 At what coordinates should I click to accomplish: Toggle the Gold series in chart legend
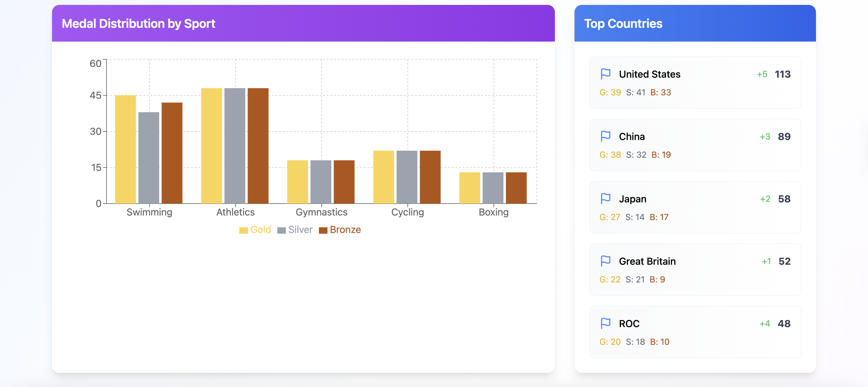[260, 230]
